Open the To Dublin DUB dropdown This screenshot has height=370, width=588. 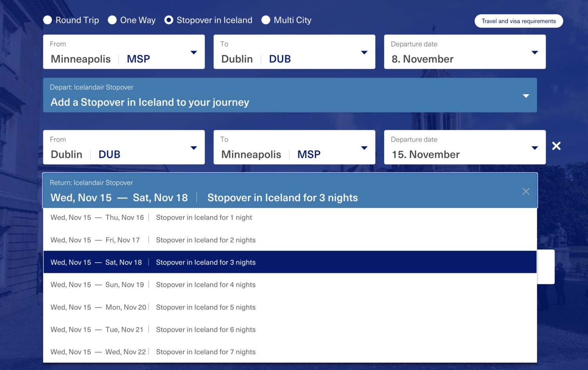tap(294, 52)
